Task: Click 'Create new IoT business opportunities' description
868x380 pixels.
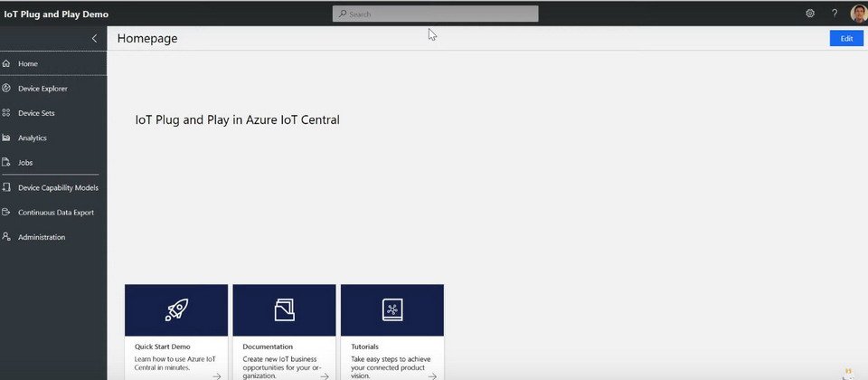Action: pyautogui.click(x=282, y=367)
